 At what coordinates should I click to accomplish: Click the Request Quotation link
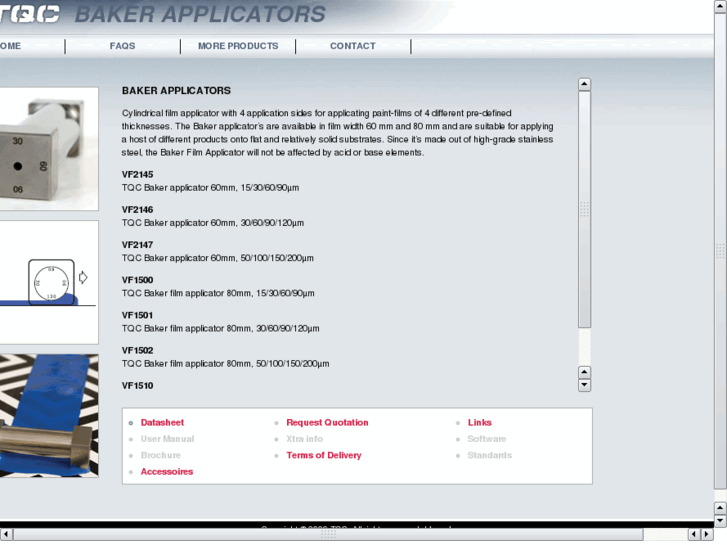[x=327, y=423]
